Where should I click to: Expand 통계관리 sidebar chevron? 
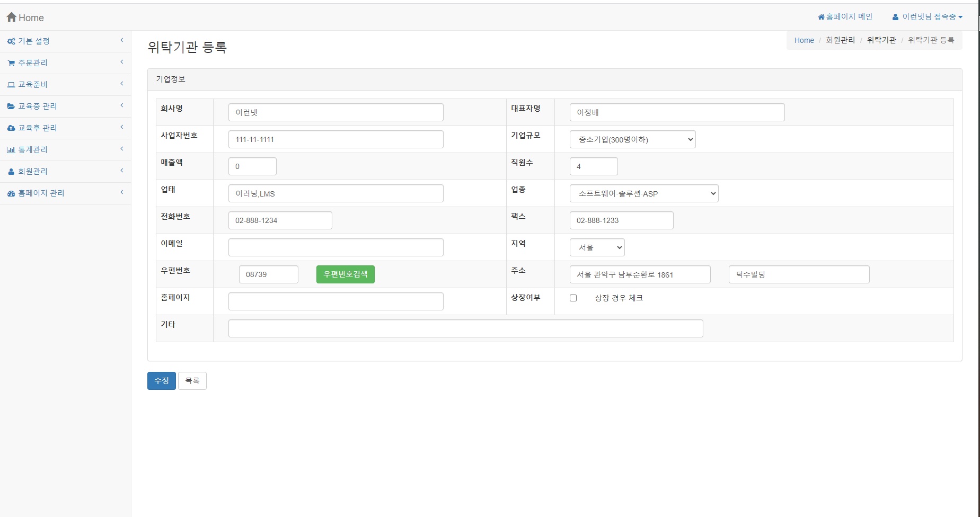pyautogui.click(x=122, y=149)
